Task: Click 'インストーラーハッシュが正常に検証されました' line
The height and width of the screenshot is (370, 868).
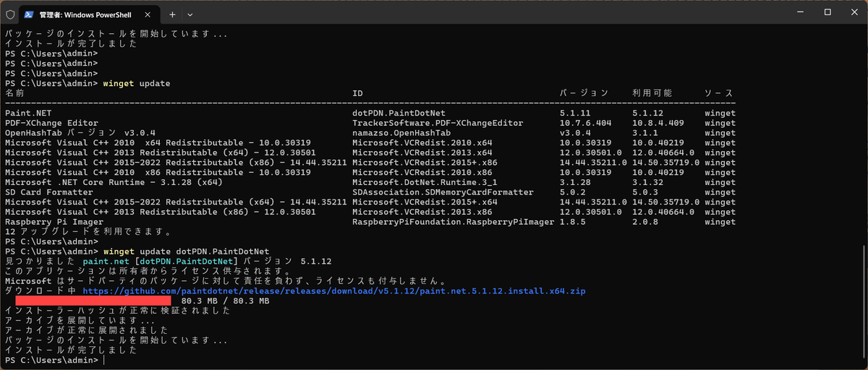Action: tap(117, 310)
